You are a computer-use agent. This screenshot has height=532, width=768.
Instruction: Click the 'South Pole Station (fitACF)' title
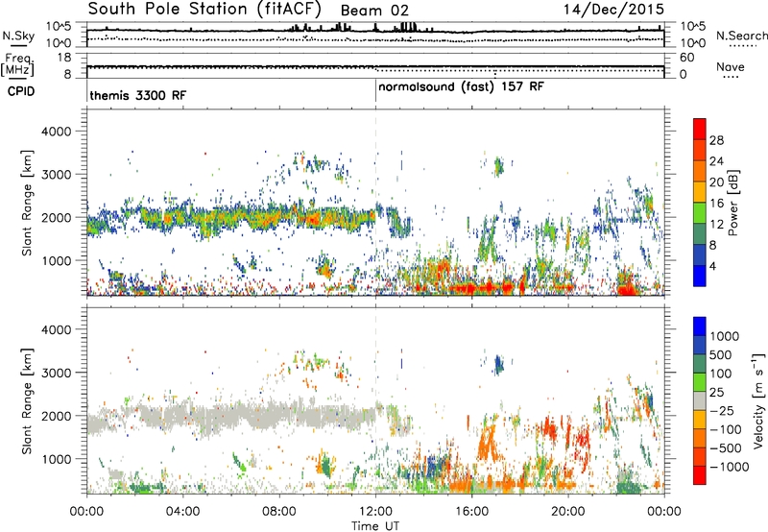[204, 9]
